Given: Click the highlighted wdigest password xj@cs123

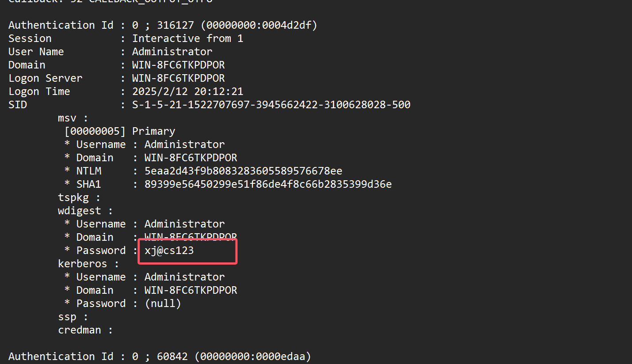Looking at the screenshot, I should pos(169,250).
